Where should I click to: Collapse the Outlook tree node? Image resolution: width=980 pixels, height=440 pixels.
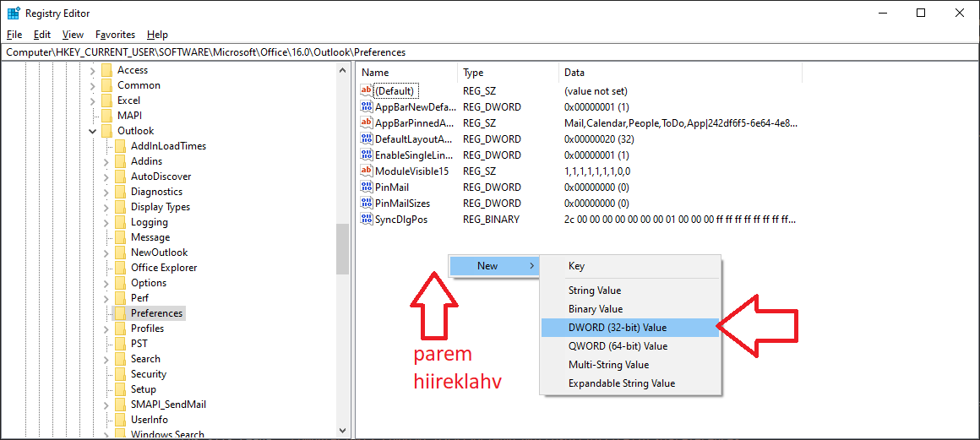tap(92, 131)
